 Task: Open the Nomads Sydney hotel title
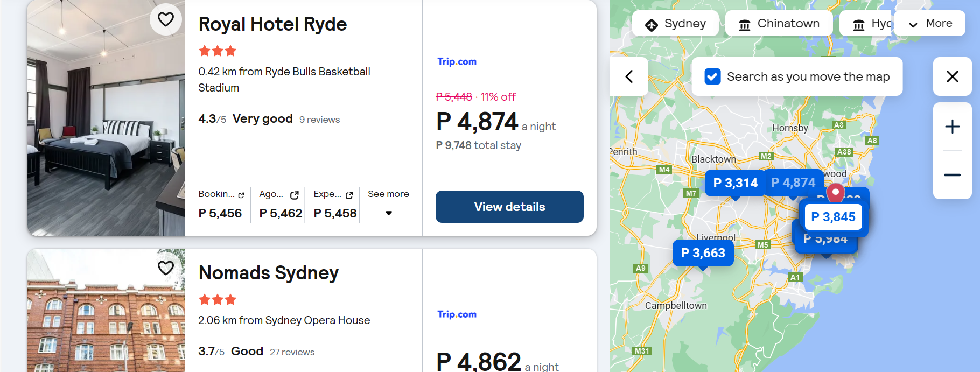[268, 273]
